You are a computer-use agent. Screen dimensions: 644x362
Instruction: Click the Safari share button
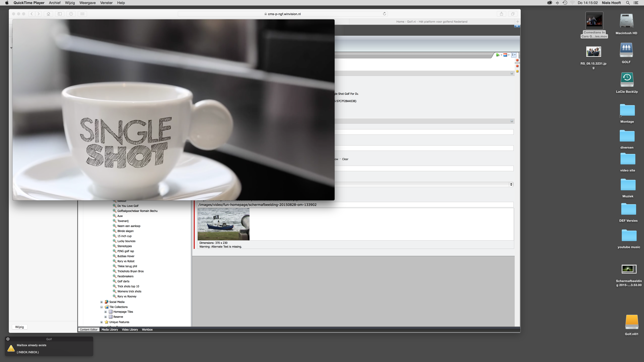click(501, 14)
